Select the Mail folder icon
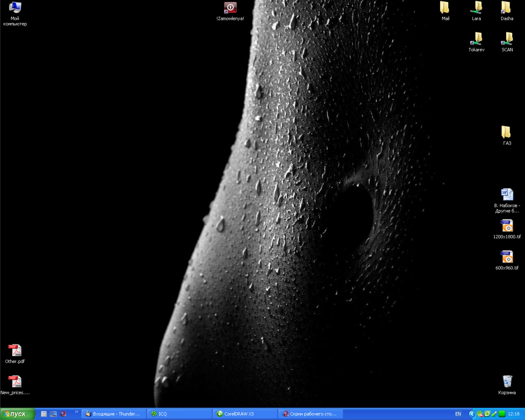This screenshot has width=525, height=420. point(445,8)
